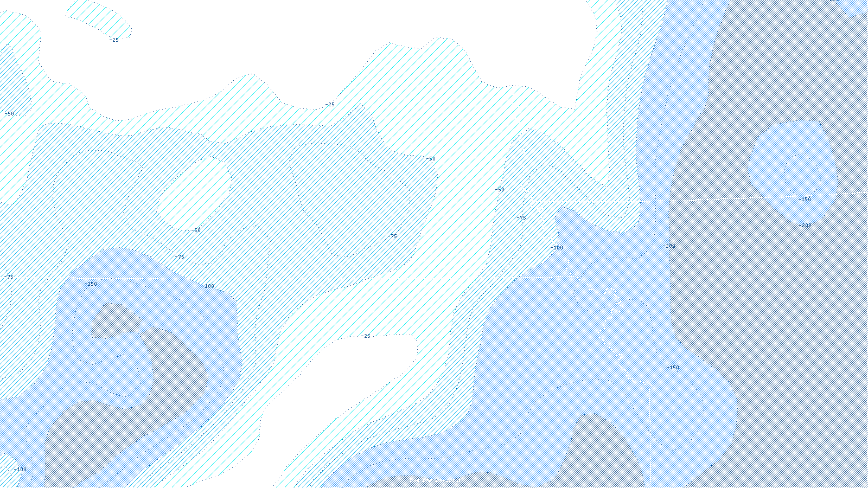Click the -150 label directly above a -200 label
This screenshot has height=488, width=868.
click(804, 200)
